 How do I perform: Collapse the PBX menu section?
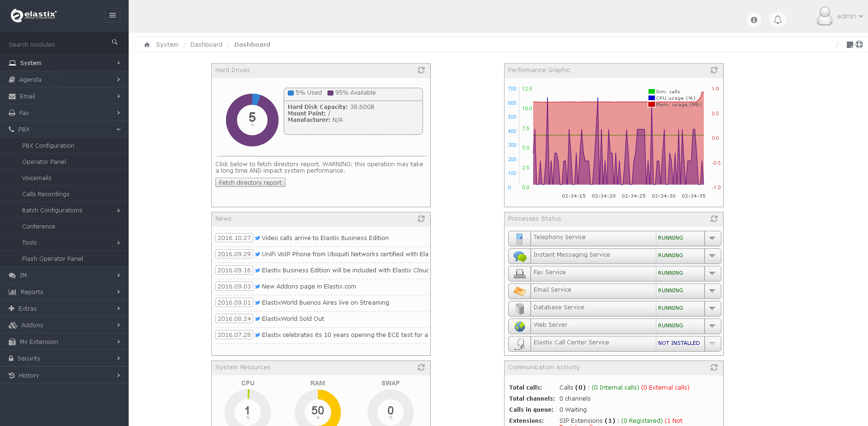[64, 130]
